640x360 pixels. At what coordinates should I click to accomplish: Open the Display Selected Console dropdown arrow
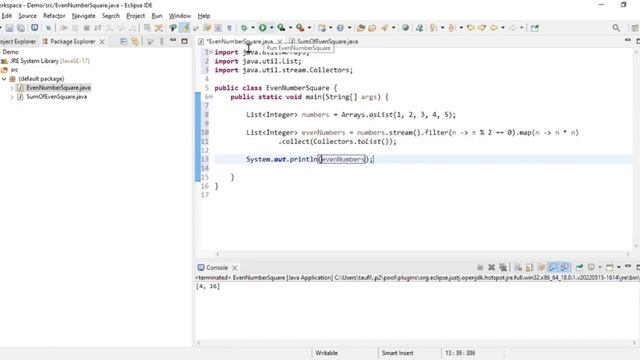[x=600, y=267]
